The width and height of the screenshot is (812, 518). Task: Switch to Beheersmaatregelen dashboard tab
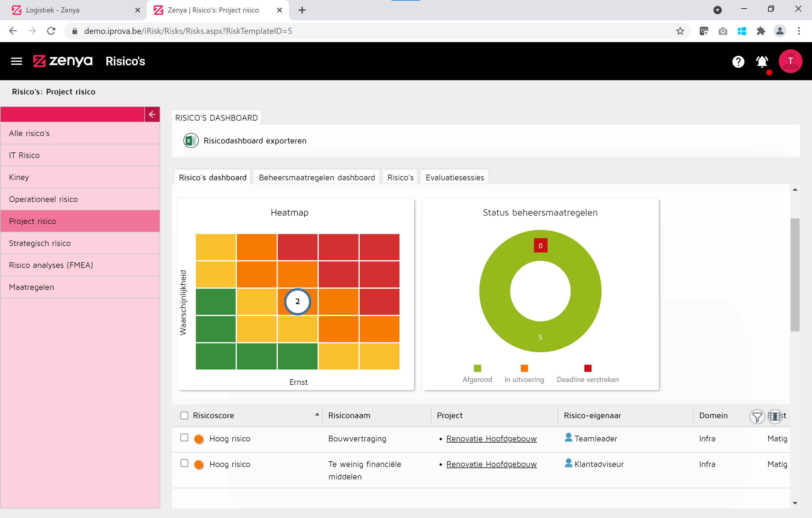click(x=317, y=178)
